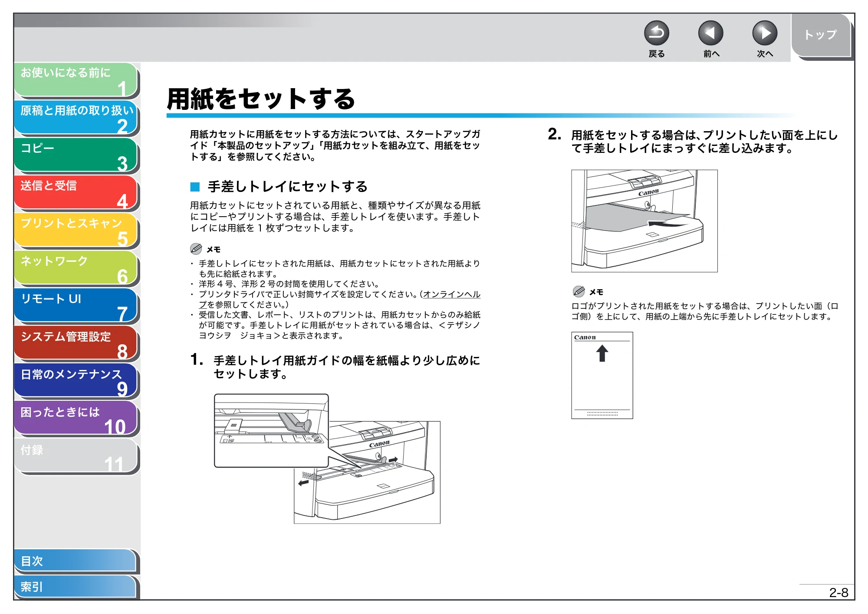Open the 目次 (contents) button
The height and width of the screenshot is (614, 868).
[x=76, y=561]
